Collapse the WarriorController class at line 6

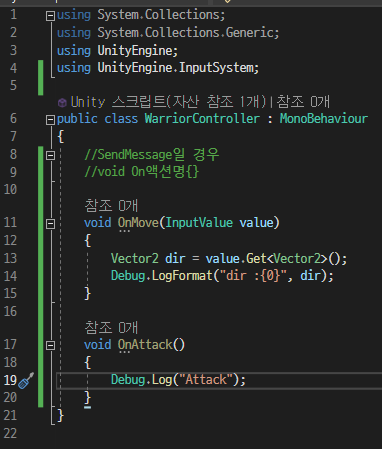click(50, 120)
